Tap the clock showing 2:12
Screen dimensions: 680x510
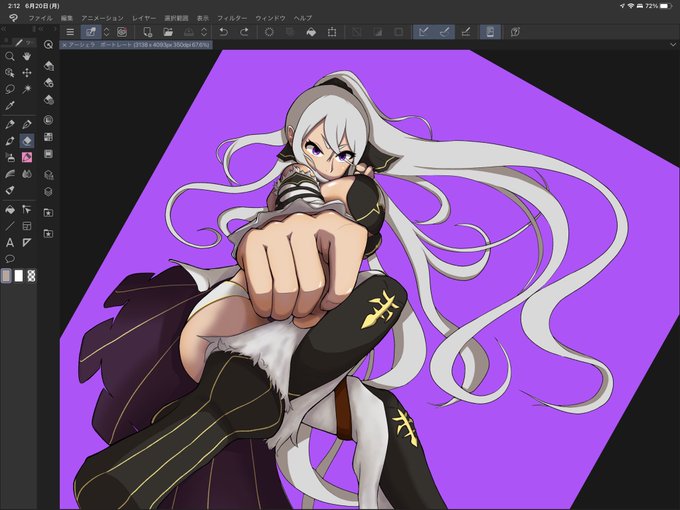coord(13,6)
